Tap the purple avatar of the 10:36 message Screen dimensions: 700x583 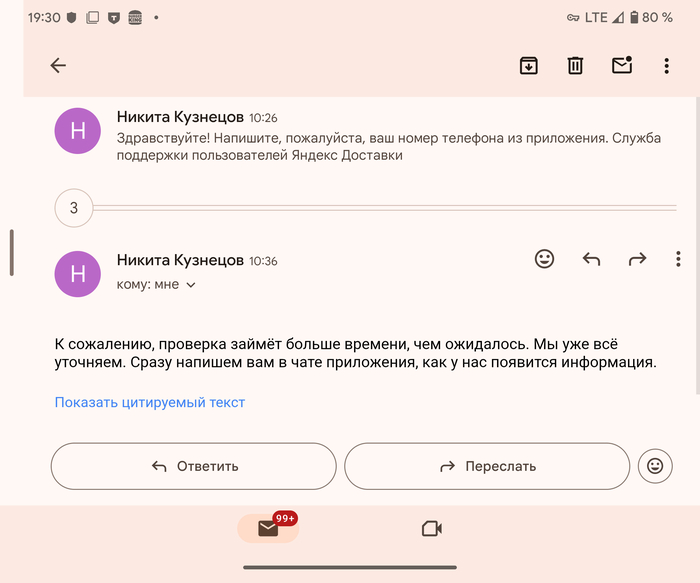pyautogui.click(x=78, y=273)
